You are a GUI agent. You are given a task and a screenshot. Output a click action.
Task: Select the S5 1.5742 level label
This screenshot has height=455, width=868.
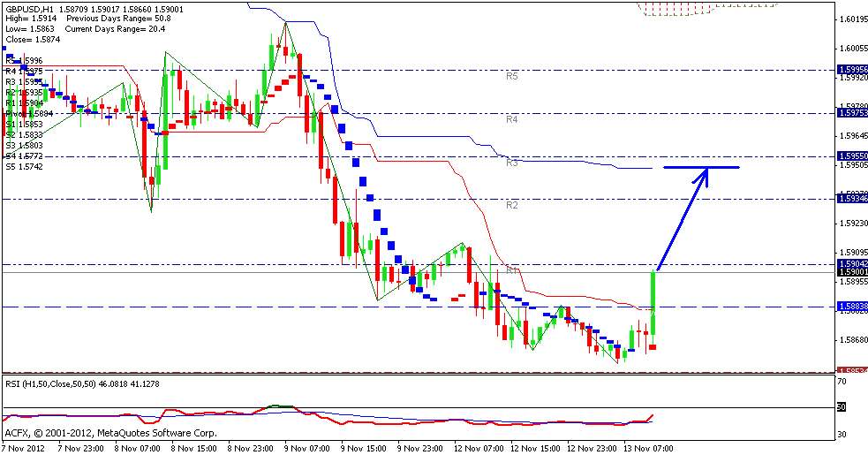tap(24, 166)
